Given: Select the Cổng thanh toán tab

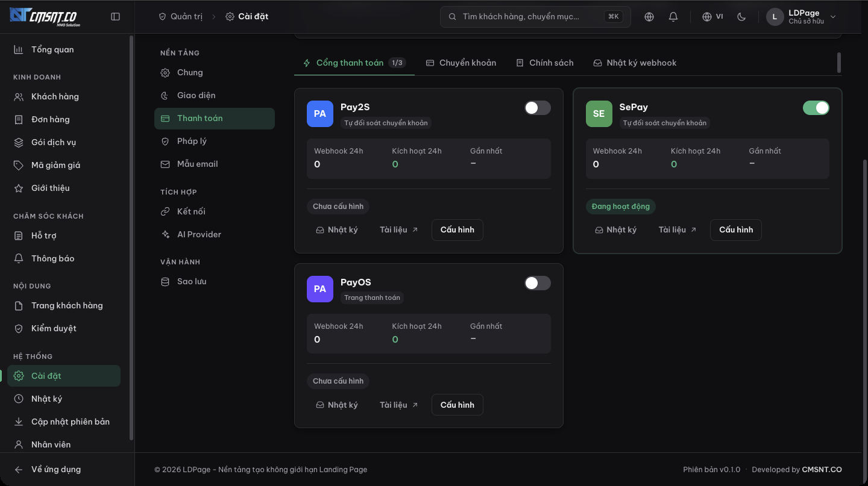Looking at the screenshot, I should click(354, 63).
